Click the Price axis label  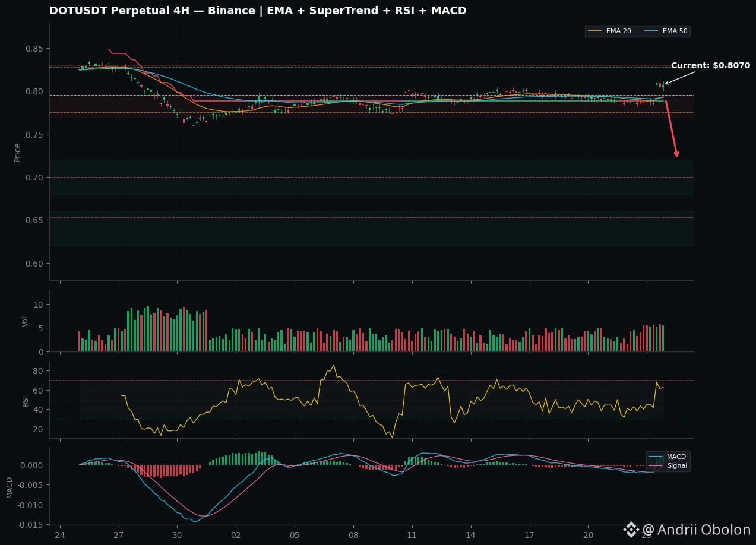pos(17,152)
